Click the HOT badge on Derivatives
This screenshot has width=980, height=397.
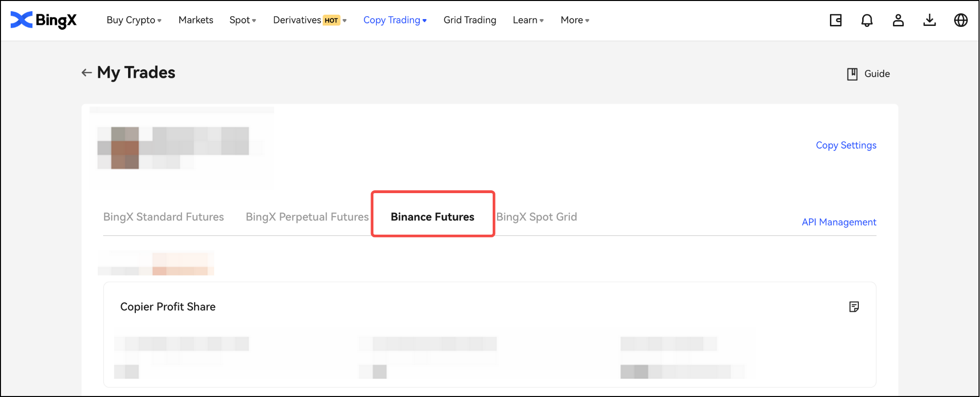[331, 20]
